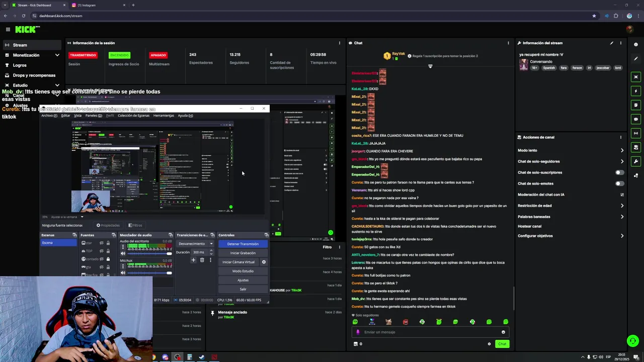The height and width of the screenshot is (362, 644).
Task: Open green support headset button
Action: (633, 341)
